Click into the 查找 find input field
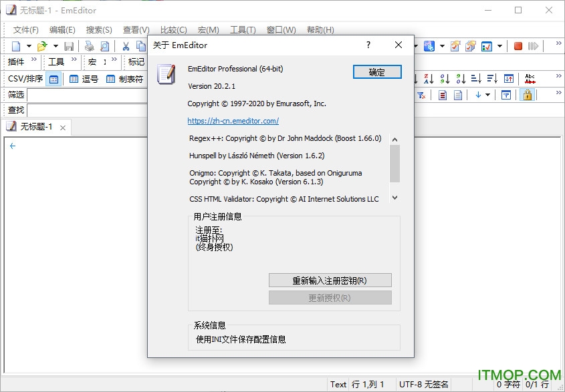Screen dimensions: 565x392 click(x=88, y=110)
